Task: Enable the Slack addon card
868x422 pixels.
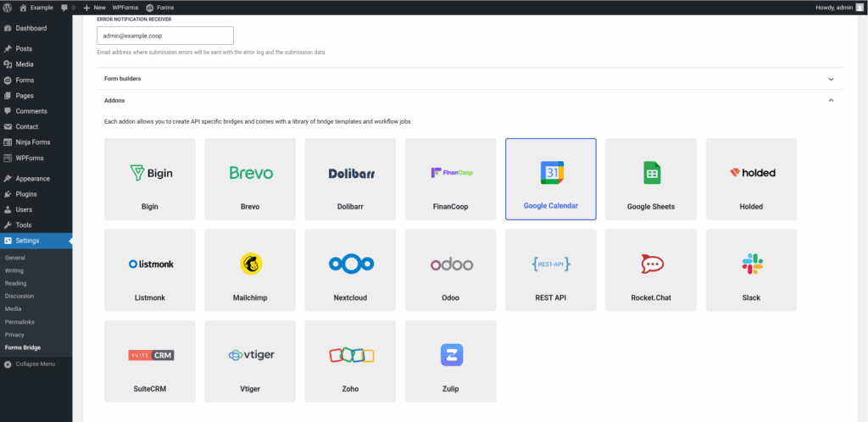Action: [x=750, y=270]
